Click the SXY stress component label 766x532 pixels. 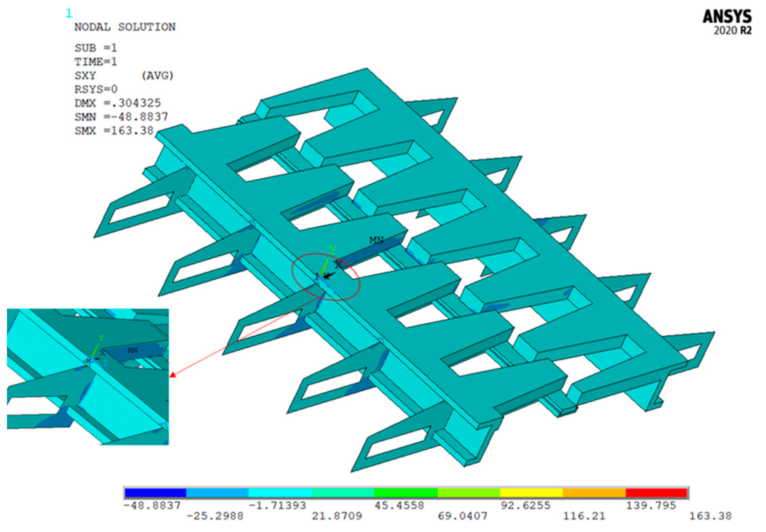[85, 76]
